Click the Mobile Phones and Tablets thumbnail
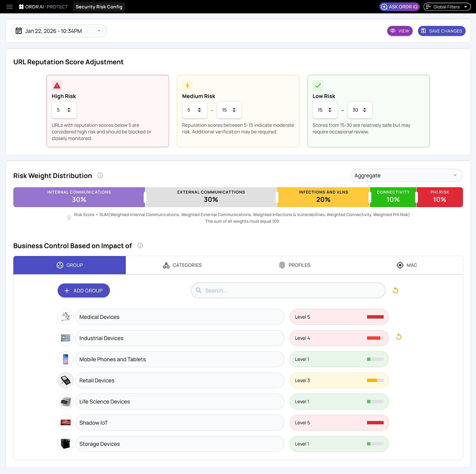This screenshot has height=474, width=476. (x=65, y=359)
